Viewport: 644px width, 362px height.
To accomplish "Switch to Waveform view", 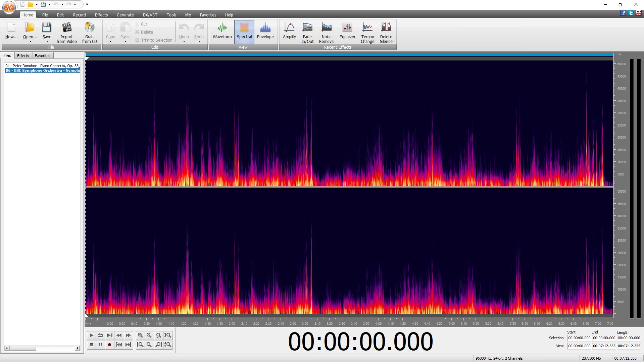I will 222,32.
